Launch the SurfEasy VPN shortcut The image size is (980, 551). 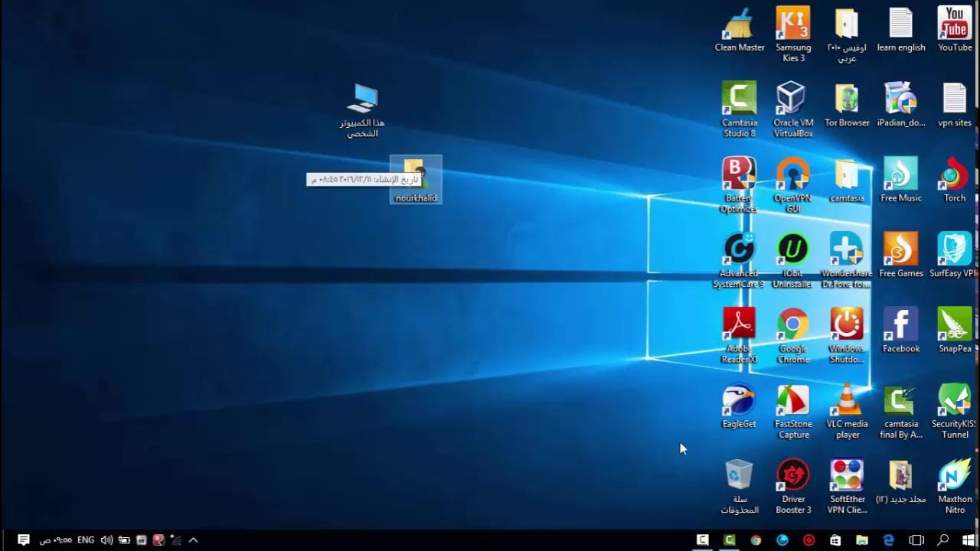[x=955, y=255]
